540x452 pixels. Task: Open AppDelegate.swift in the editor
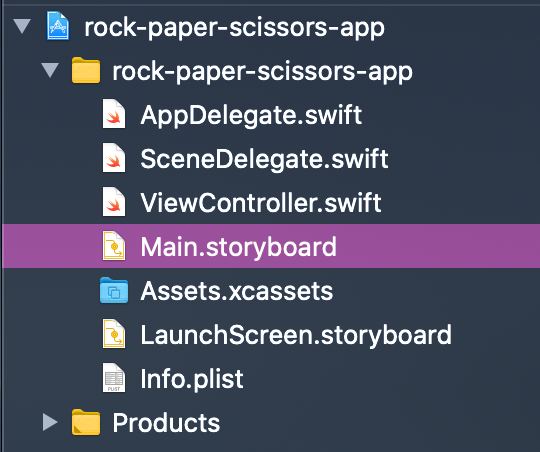pos(251,115)
